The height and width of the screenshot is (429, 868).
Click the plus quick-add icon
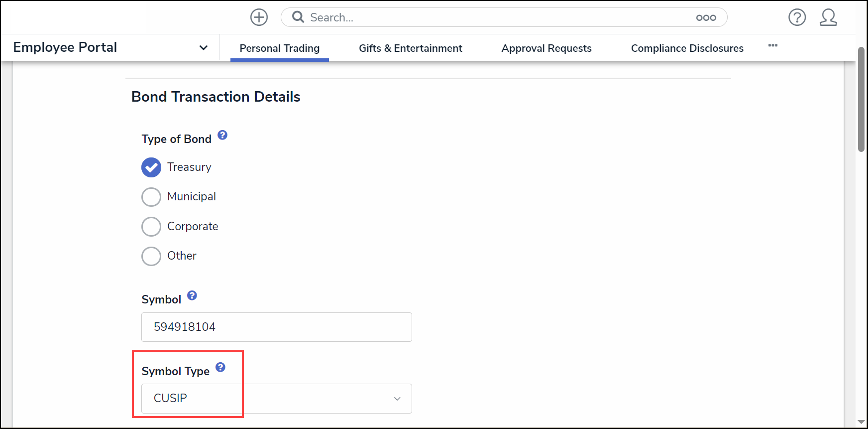tap(259, 17)
